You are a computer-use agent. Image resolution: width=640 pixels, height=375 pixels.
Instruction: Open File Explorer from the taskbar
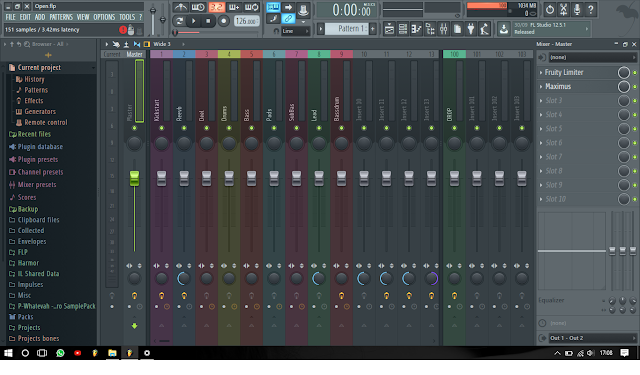point(112,353)
